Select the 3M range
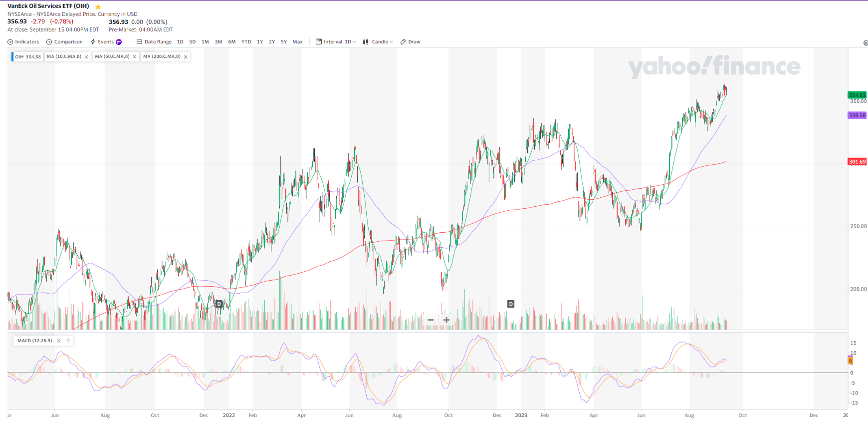This screenshot has height=426, width=868. tap(218, 42)
